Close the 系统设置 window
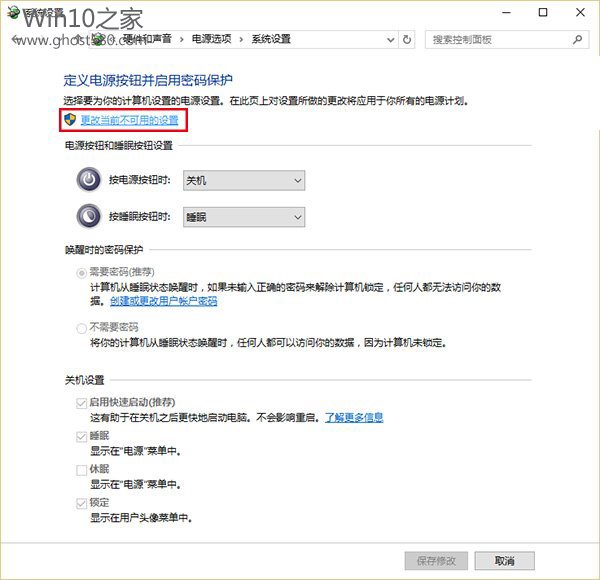The height and width of the screenshot is (580, 600). coord(580,13)
